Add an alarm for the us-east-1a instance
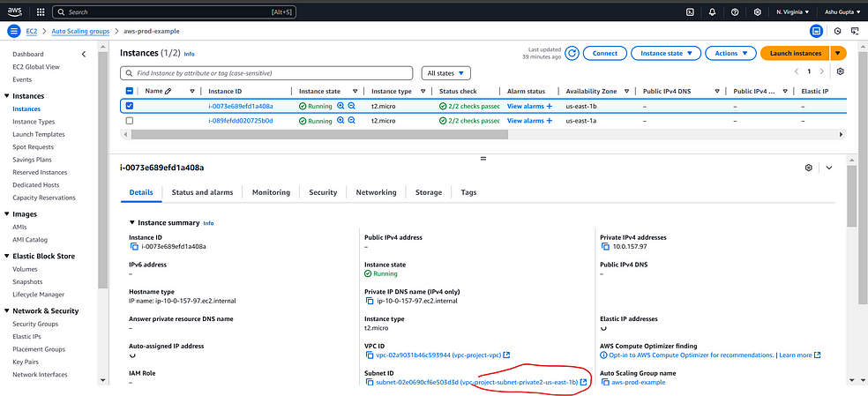868x396 pixels. (550, 121)
